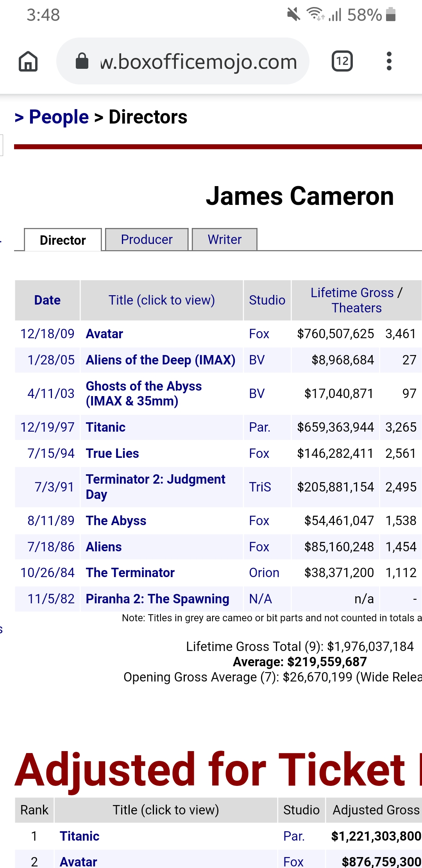Tap the boxofficemojo.com address bar

point(183,61)
